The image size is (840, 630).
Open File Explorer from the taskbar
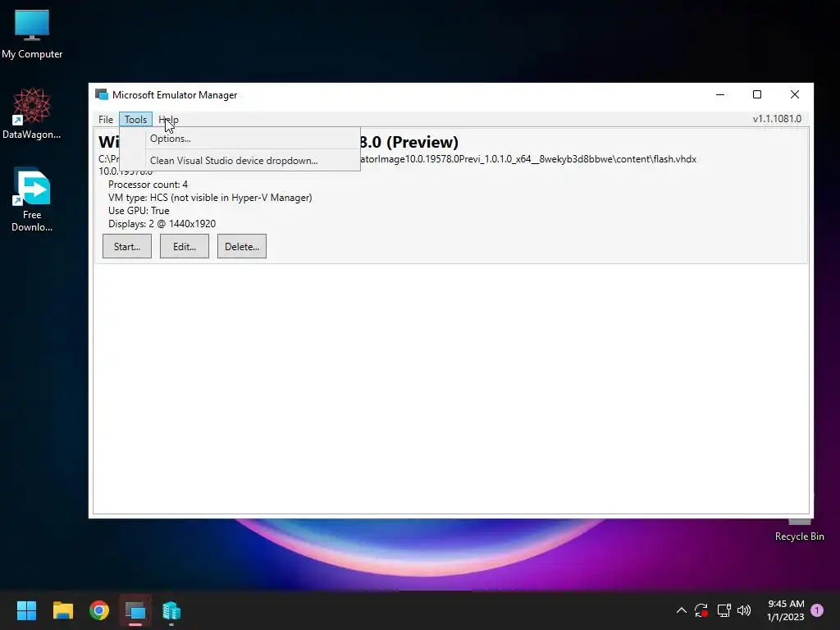[x=62, y=610]
